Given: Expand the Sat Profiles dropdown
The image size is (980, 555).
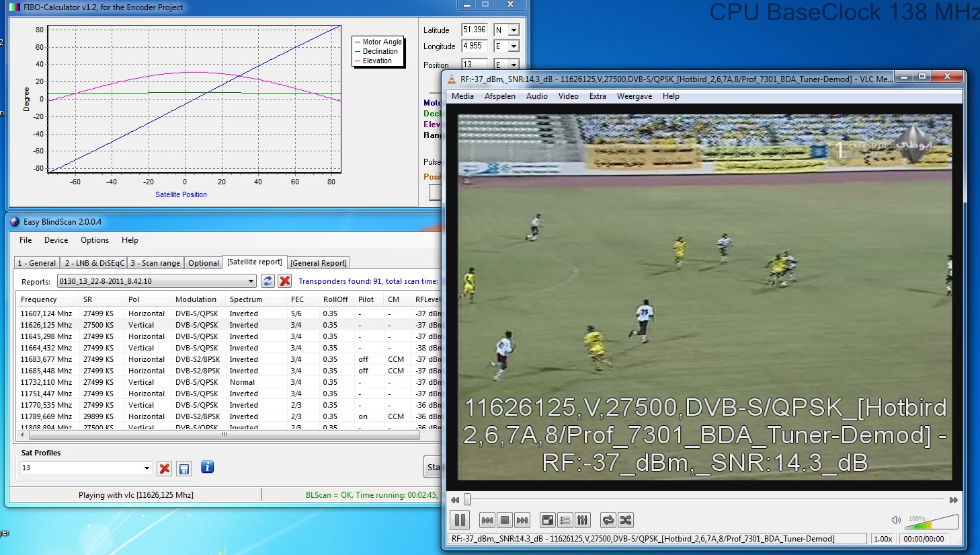Looking at the screenshot, I should coord(147,468).
